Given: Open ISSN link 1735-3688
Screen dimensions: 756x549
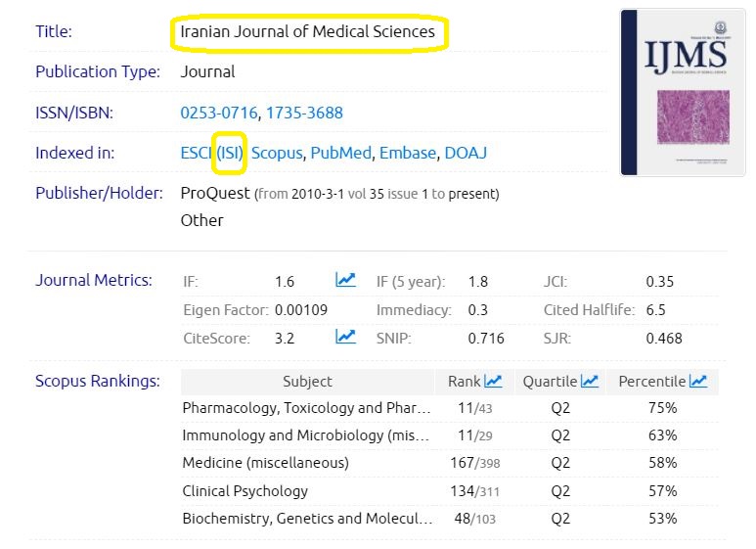Looking at the screenshot, I should [x=304, y=113].
